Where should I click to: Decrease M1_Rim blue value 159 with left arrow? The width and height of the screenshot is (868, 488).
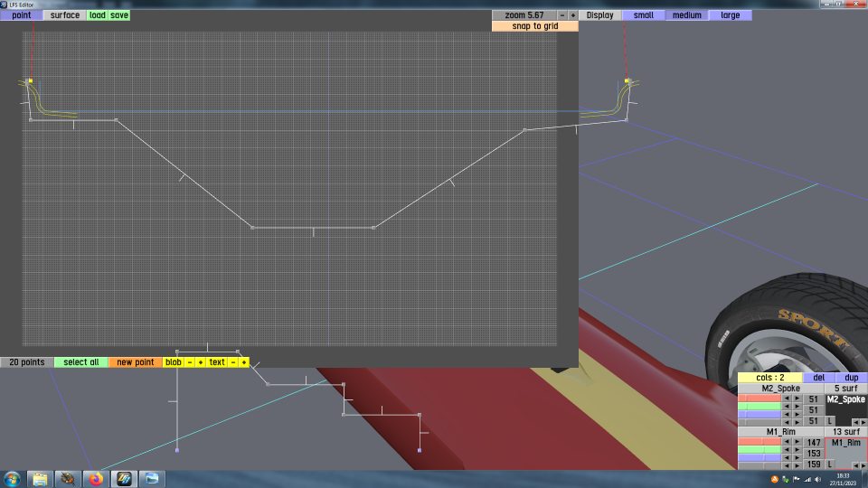point(787,458)
